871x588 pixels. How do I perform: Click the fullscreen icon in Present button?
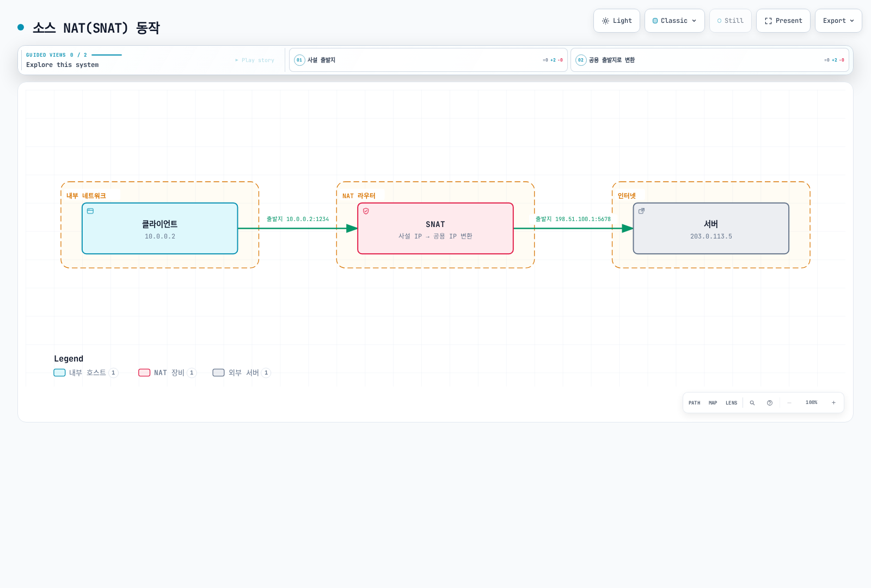[x=768, y=21]
